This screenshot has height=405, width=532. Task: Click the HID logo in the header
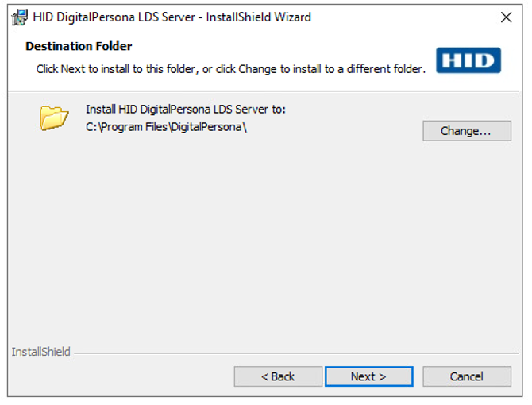pos(468,60)
